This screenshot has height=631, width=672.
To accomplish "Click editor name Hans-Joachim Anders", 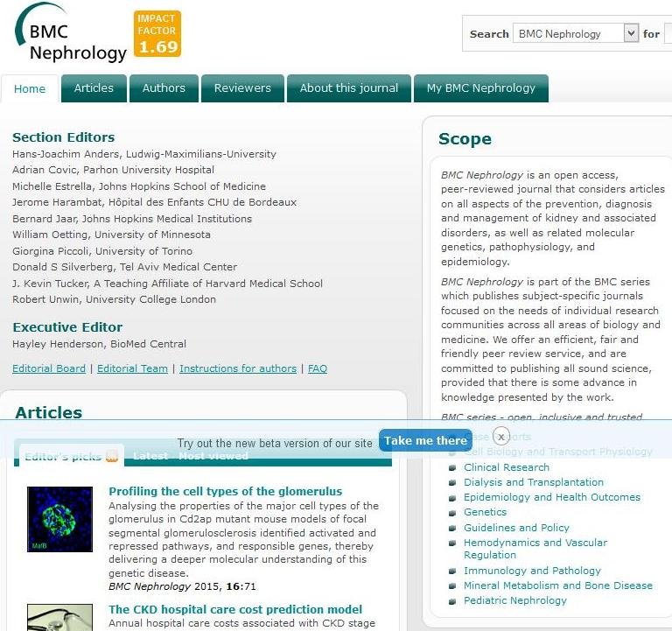I will tap(66, 154).
